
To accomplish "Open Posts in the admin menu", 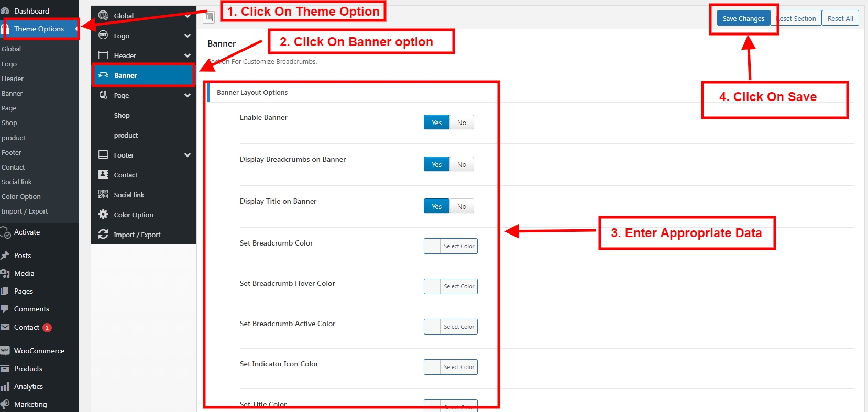I will (23, 255).
